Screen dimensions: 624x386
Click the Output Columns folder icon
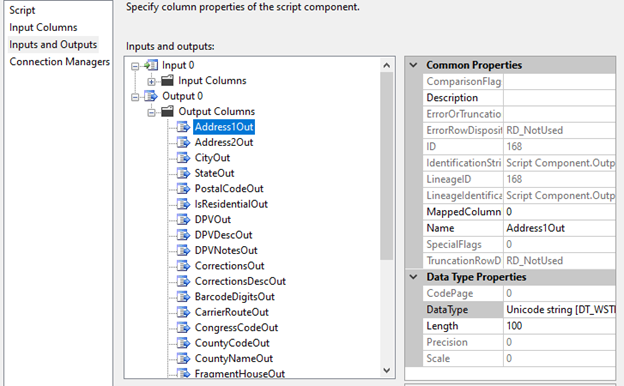[167, 111]
